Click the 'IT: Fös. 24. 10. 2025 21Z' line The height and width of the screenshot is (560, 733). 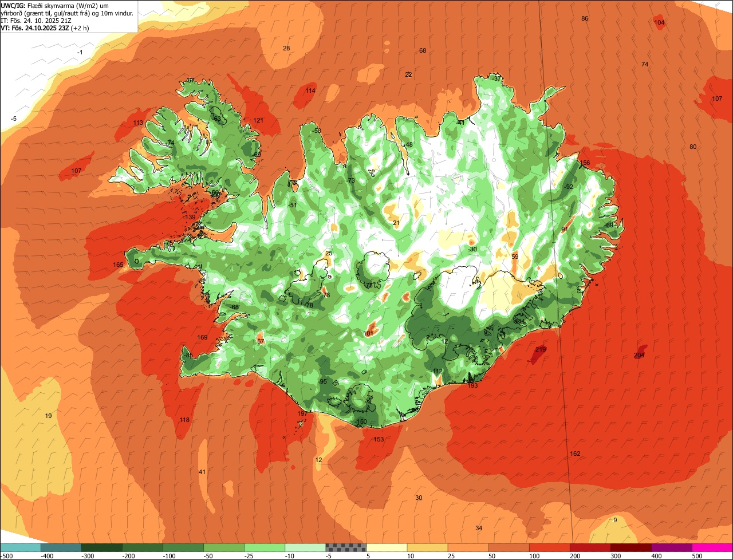(37, 20)
